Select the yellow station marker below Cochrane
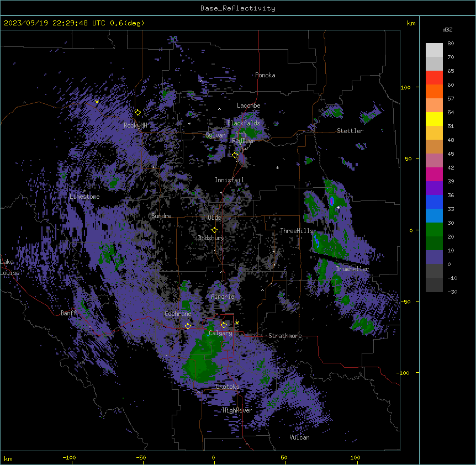The width and height of the screenshot is (476, 465). click(x=188, y=326)
